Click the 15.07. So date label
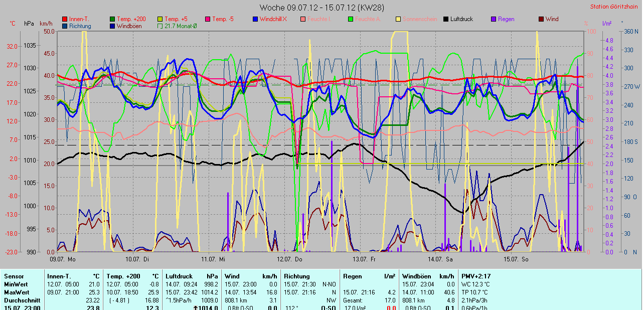The height and width of the screenshot is (310, 644). 516,259
